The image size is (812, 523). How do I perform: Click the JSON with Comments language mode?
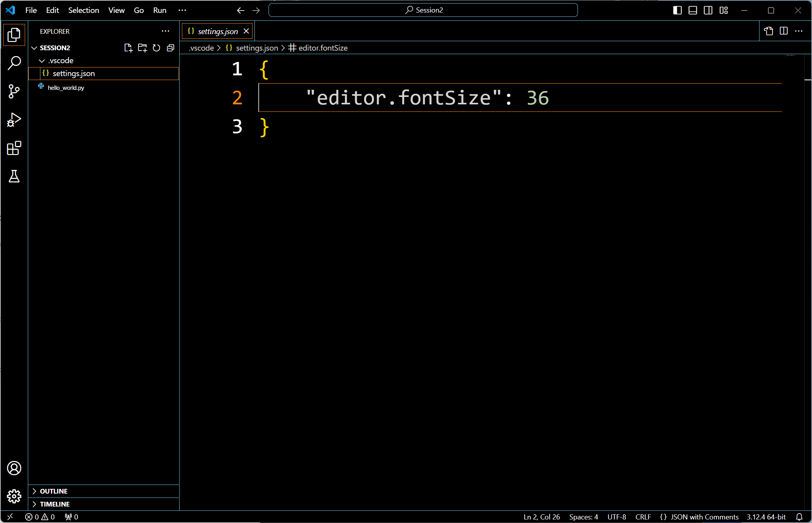click(704, 517)
